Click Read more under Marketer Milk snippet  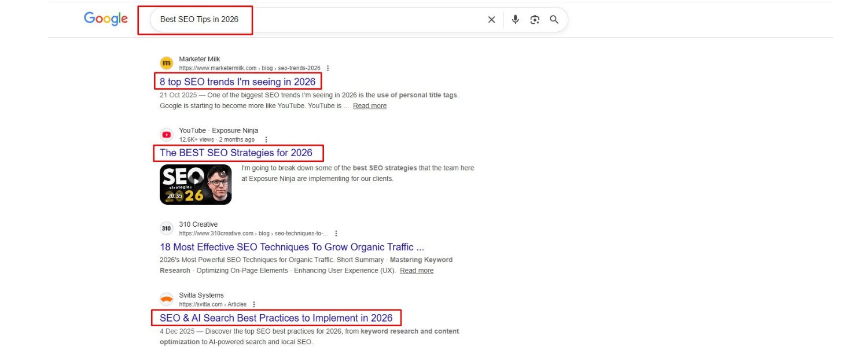370,106
